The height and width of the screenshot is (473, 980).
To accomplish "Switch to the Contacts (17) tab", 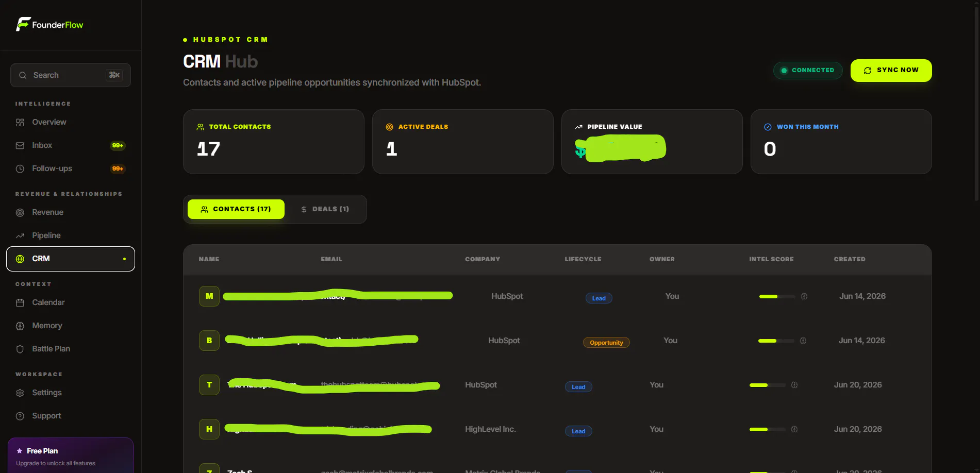I will click(236, 209).
